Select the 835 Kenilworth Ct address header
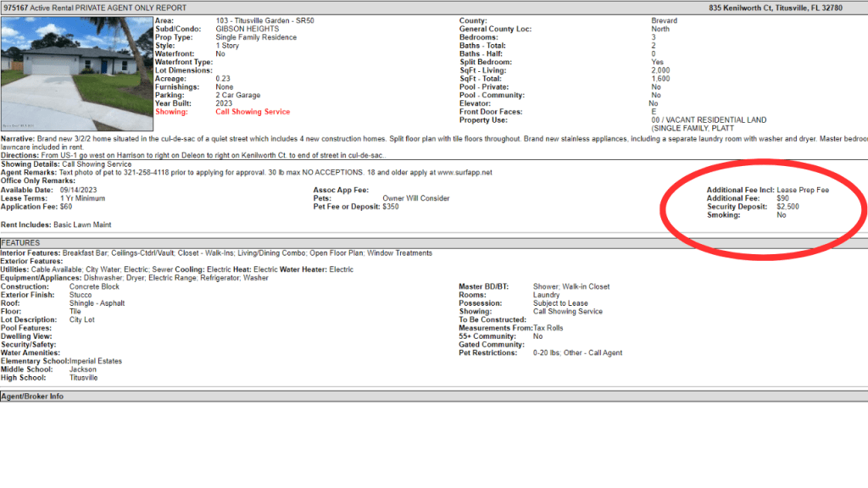Image resolution: width=868 pixels, height=488 pixels. pos(777,7)
